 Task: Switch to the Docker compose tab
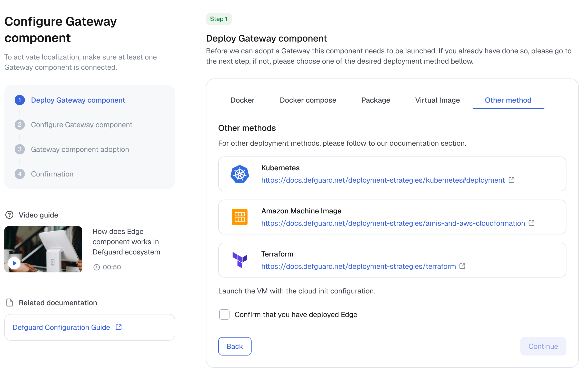[x=308, y=100]
